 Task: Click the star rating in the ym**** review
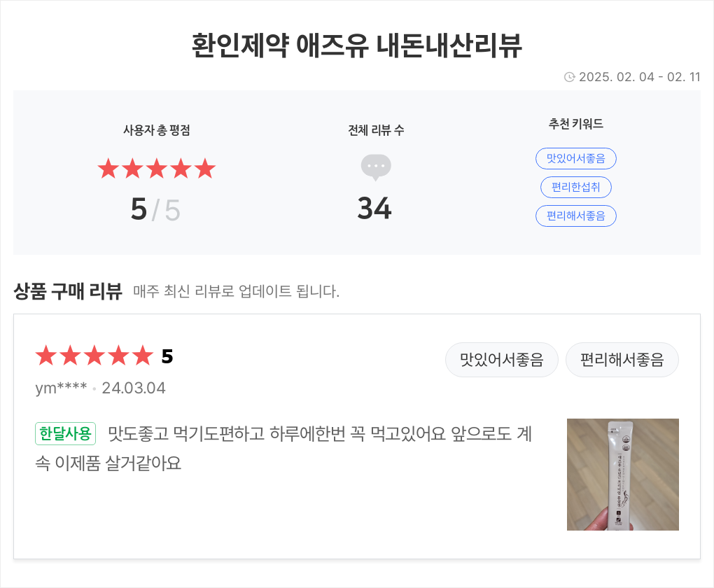tap(94, 356)
